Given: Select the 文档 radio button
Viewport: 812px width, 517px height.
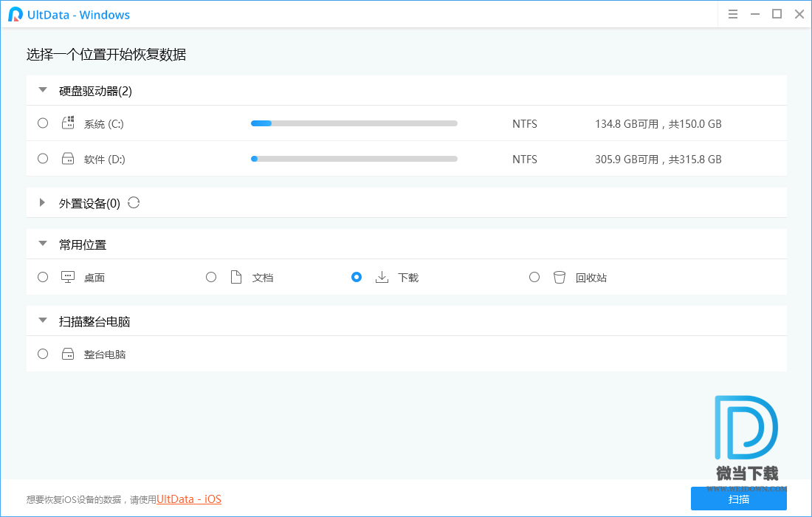Looking at the screenshot, I should pos(211,277).
